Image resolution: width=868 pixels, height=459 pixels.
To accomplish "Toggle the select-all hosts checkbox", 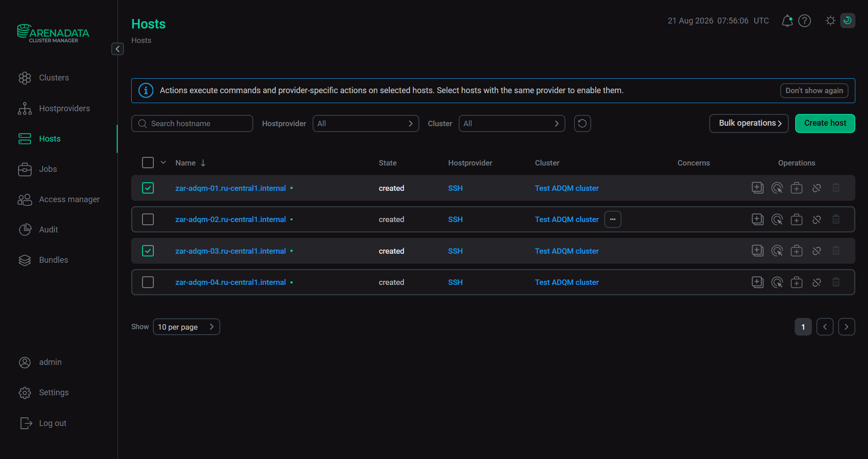I will pos(148,163).
